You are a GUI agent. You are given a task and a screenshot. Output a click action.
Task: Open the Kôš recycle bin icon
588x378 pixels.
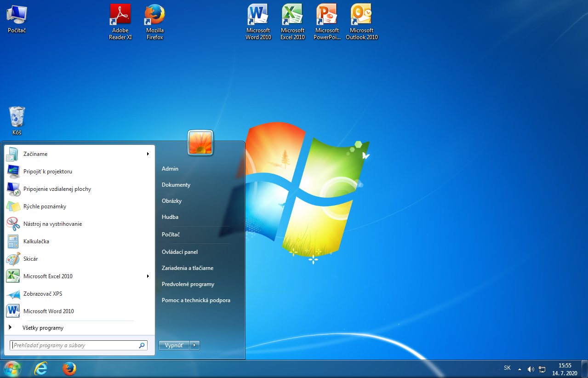17,118
